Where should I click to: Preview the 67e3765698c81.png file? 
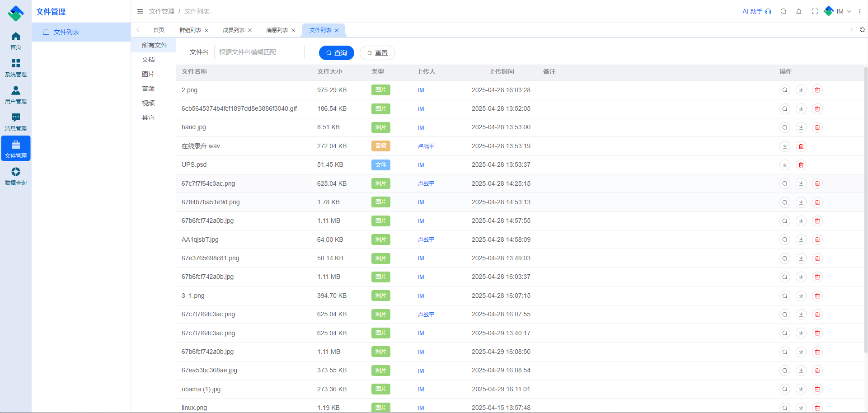[785, 258]
